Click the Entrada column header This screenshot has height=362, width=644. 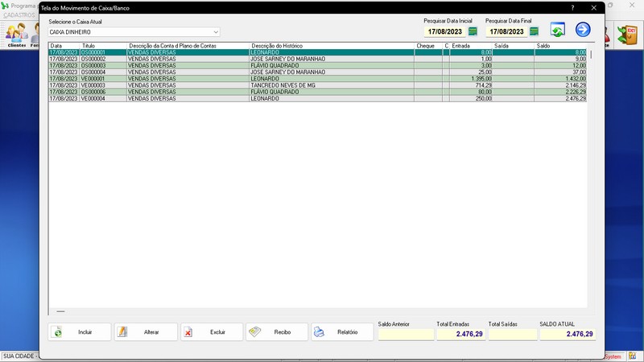pyautogui.click(x=471, y=46)
